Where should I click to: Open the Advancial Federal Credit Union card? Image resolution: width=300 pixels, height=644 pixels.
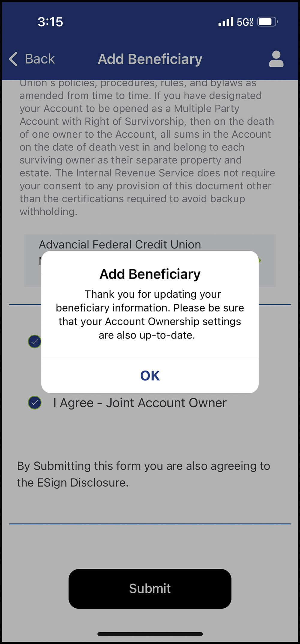point(120,245)
